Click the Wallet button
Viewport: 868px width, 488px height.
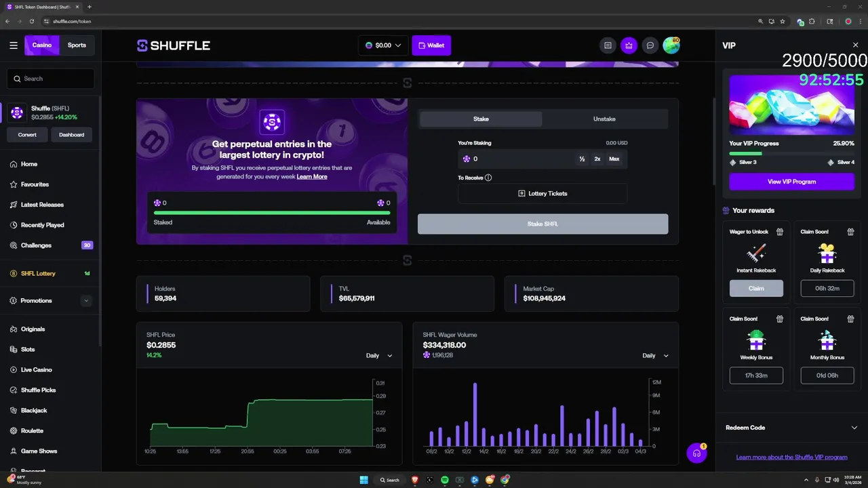pyautogui.click(x=431, y=45)
